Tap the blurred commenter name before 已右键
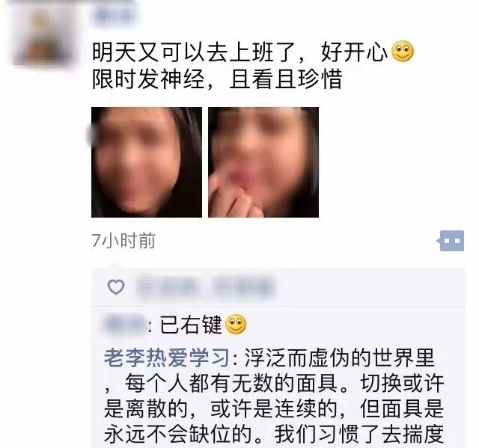 pos(125,324)
